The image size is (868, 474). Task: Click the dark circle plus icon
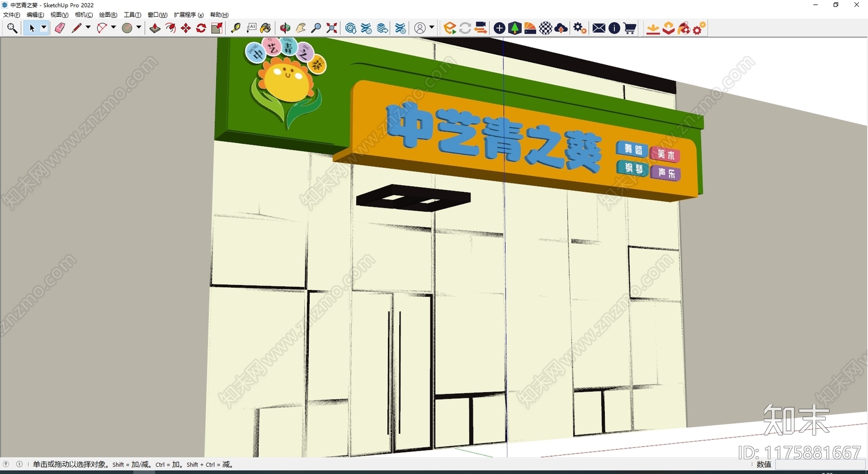tap(500, 28)
